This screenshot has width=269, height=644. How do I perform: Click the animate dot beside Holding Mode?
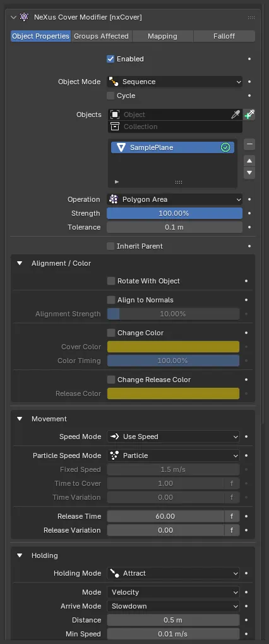tap(246, 573)
